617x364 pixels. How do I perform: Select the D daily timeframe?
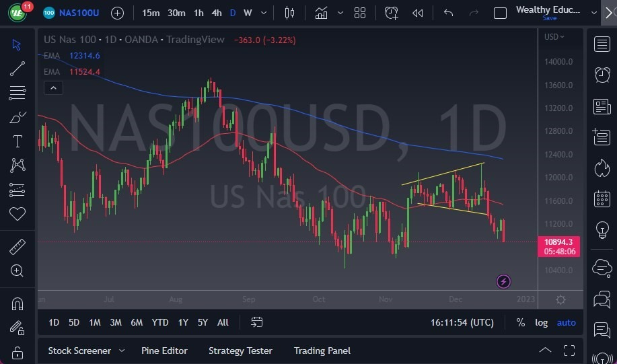pyautogui.click(x=233, y=13)
